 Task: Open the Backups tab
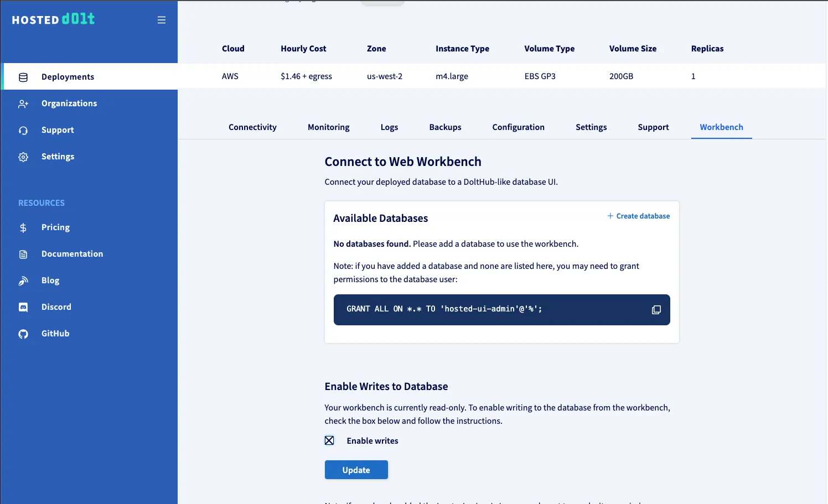[x=445, y=127]
